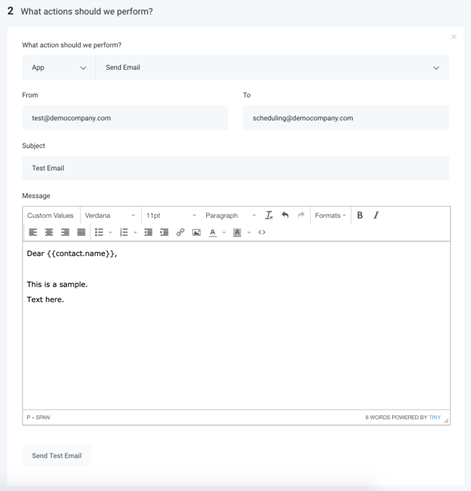Align text to the right
471x491 pixels.
tap(65, 232)
